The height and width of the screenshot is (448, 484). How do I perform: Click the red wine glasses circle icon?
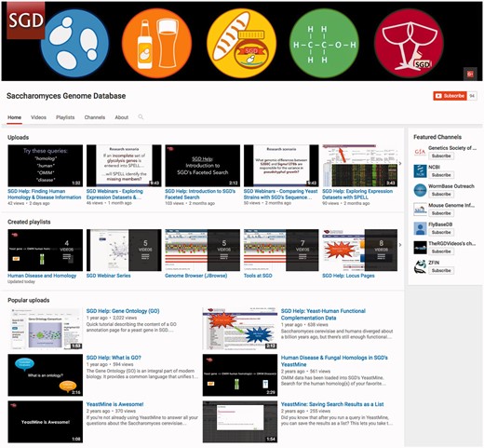click(x=409, y=43)
